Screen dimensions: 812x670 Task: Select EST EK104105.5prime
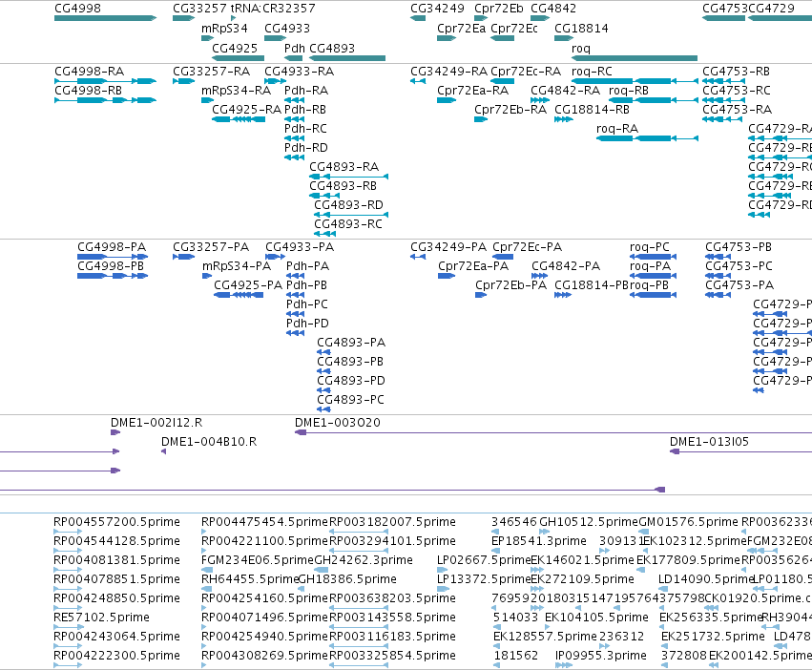coord(596,618)
